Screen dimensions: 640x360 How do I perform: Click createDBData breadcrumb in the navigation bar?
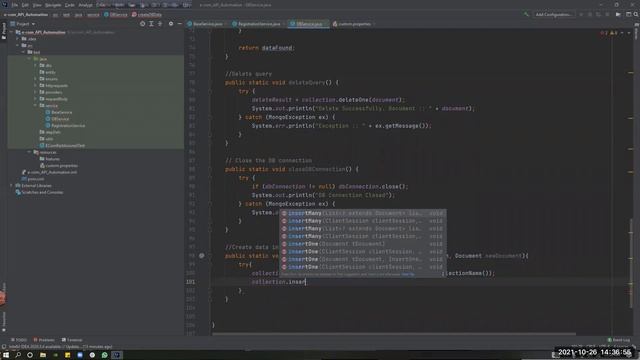pyautogui.click(x=147, y=14)
